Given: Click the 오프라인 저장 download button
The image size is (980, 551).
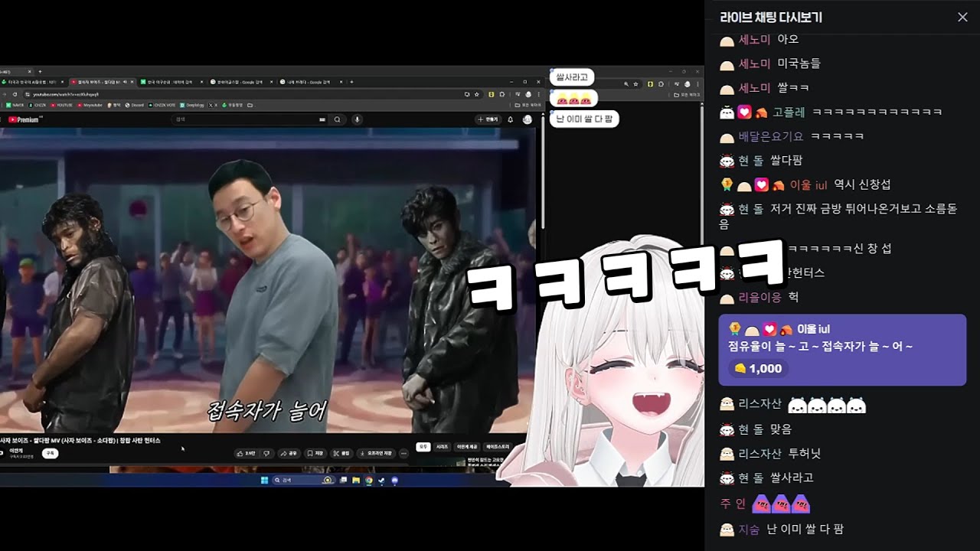Looking at the screenshot, I should tap(376, 453).
